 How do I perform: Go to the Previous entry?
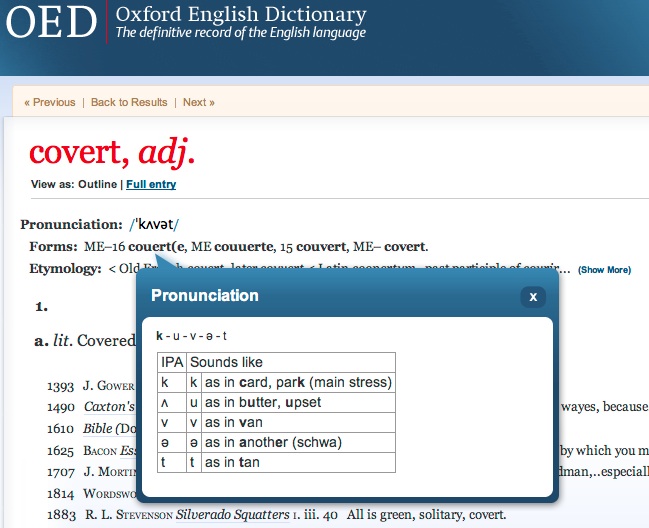coord(50,102)
